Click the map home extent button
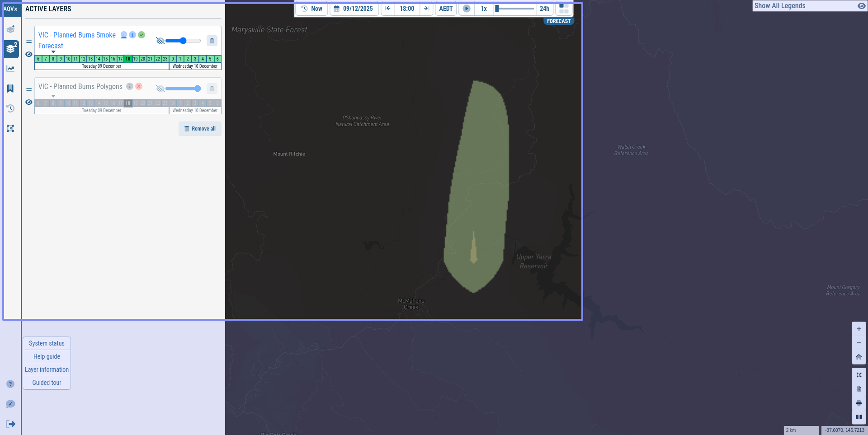 click(859, 357)
